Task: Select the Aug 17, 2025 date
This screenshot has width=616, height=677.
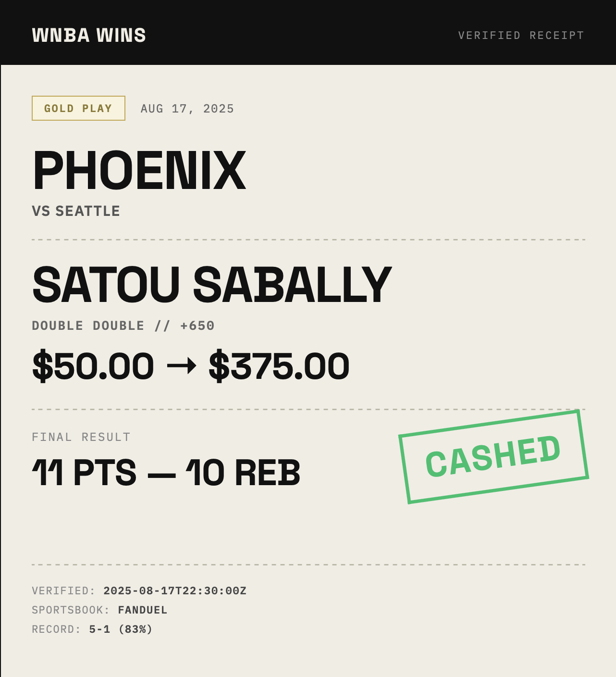Action: tap(187, 109)
